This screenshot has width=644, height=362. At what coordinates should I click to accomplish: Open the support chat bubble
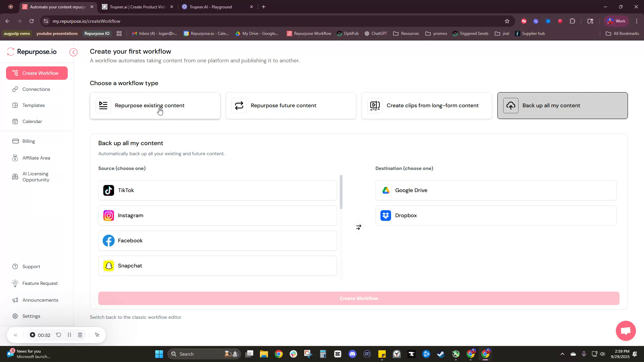(x=625, y=331)
